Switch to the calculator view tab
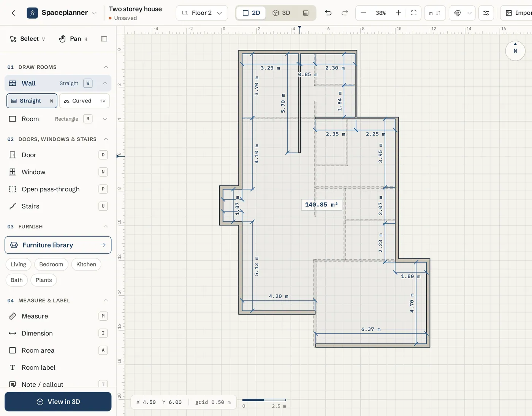The width and height of the screenshot is (532, 416). (x=306, y=13)
